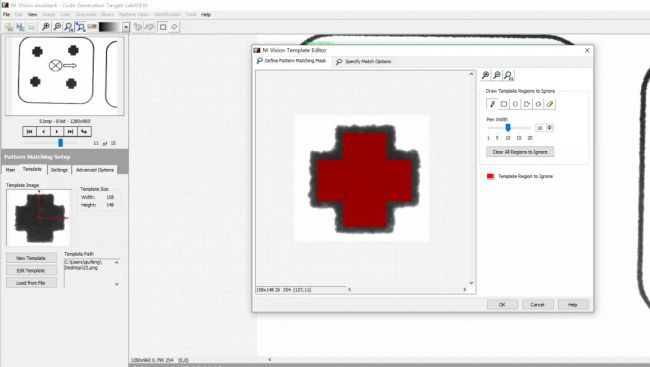
Task: Select the rectangle ignore-region tool
Action: [x=504, y=104]
